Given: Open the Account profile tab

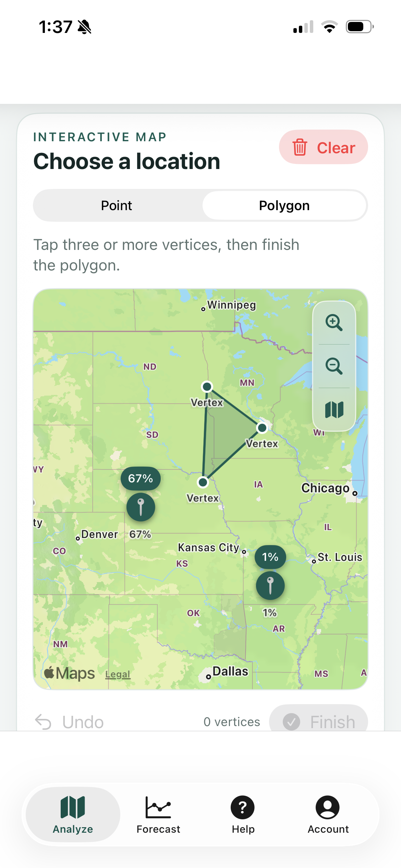Looking at the screenshot, I should point(328,815).
